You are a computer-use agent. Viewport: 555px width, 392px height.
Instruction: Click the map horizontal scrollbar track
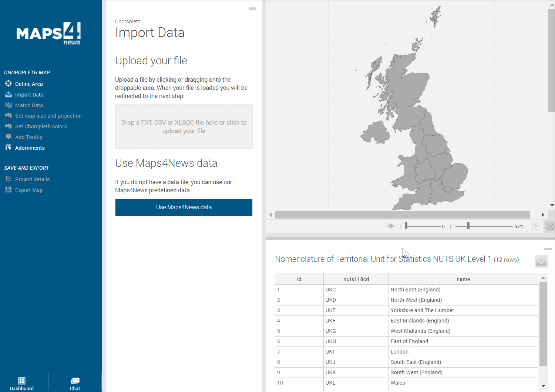403,215
